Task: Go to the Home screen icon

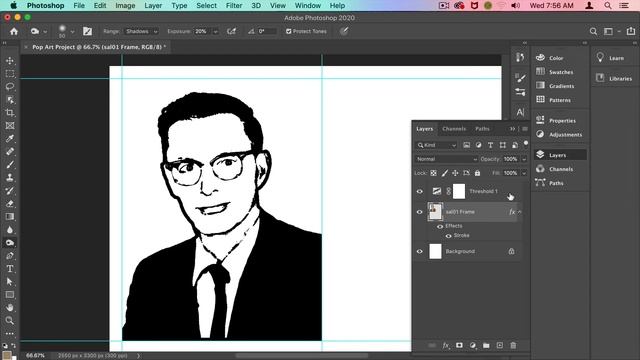Action: (x=14, y=31)
